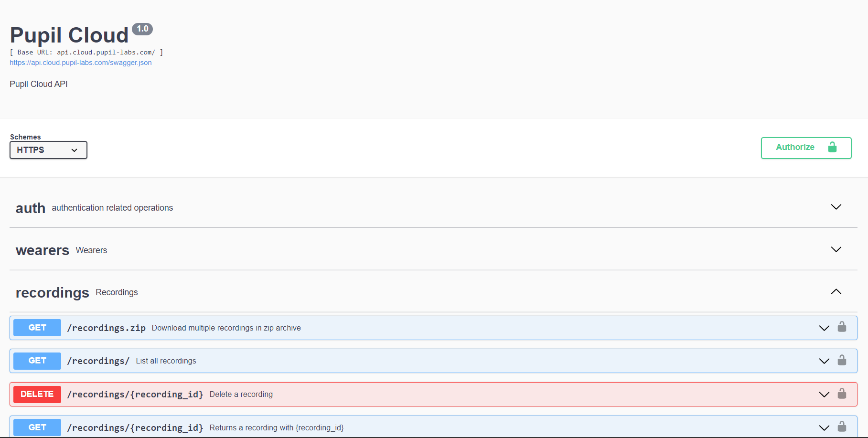
Task: Click the Base URL text
Action: (86, 53)
